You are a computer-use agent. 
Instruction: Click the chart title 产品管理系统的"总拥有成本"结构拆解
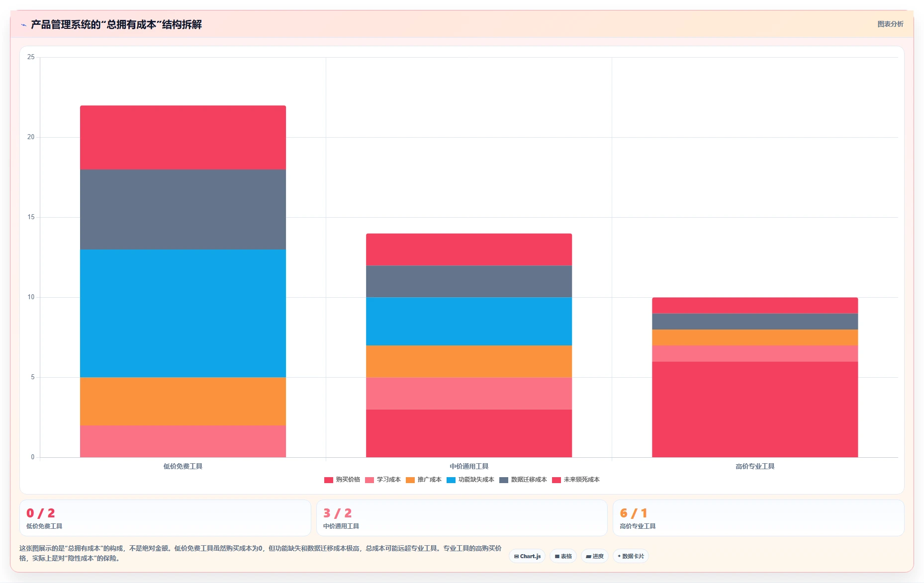pyautogui.click(x=116, y=25)
